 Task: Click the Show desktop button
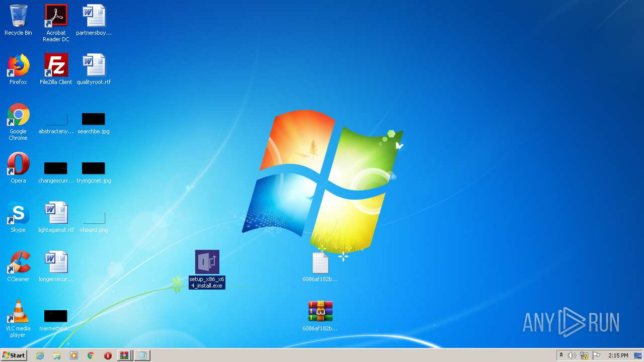(x=638, y=355)
